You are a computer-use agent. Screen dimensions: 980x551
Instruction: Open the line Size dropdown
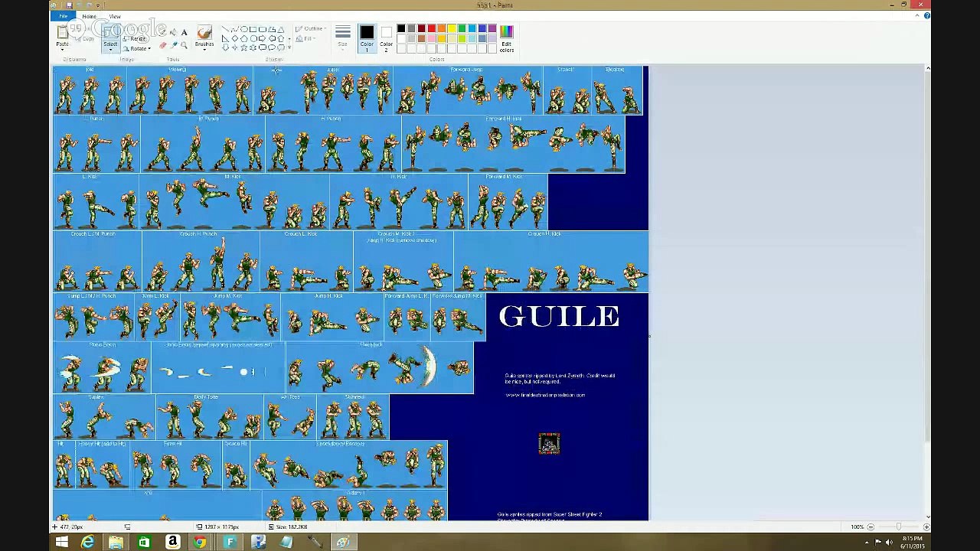point(342,38)
